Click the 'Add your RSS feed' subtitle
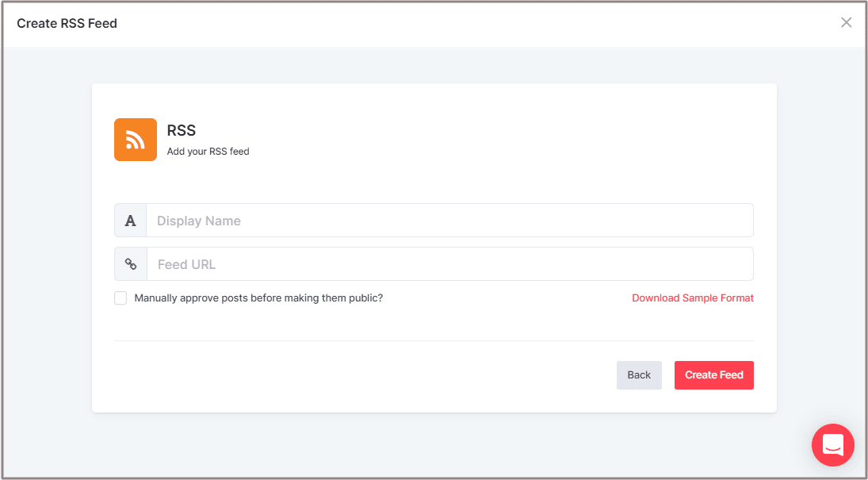This screenshot has height=480, width=868. point(208,152)
